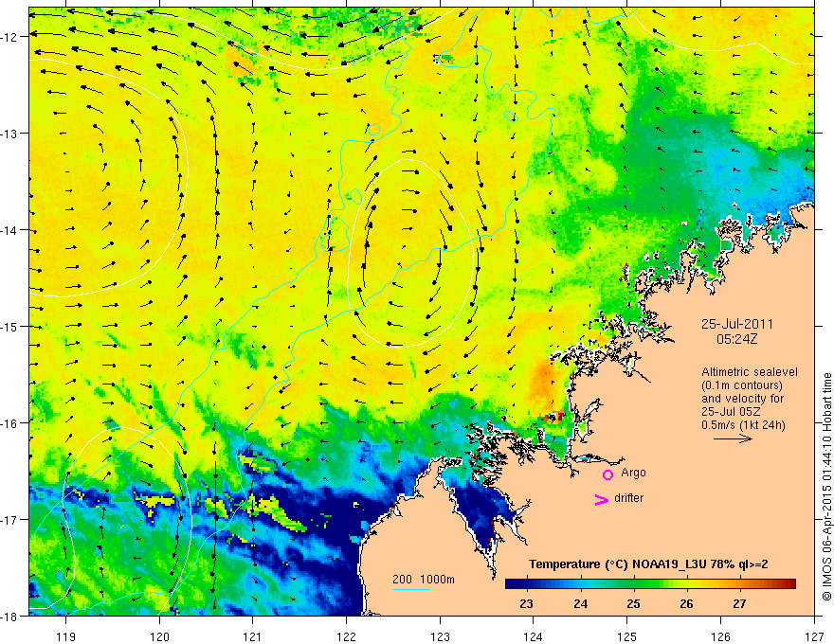834x644 pixels.
Task: Click the magenta drifter arrow symbol
Action: [x=601, y=500]
